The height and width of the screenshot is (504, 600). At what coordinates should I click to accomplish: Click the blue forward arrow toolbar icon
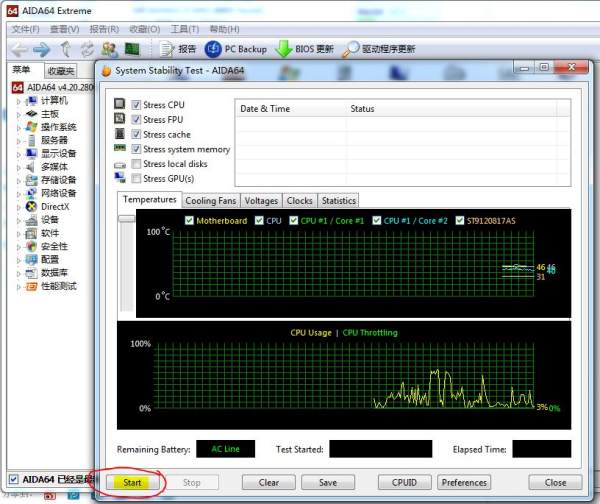click(x=41, y=49)
